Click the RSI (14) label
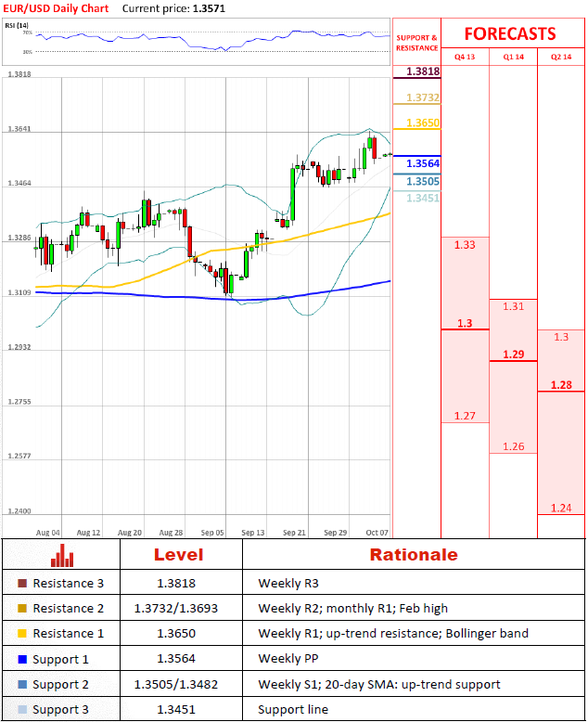This screenshot has height=722, width=588. 17,25
